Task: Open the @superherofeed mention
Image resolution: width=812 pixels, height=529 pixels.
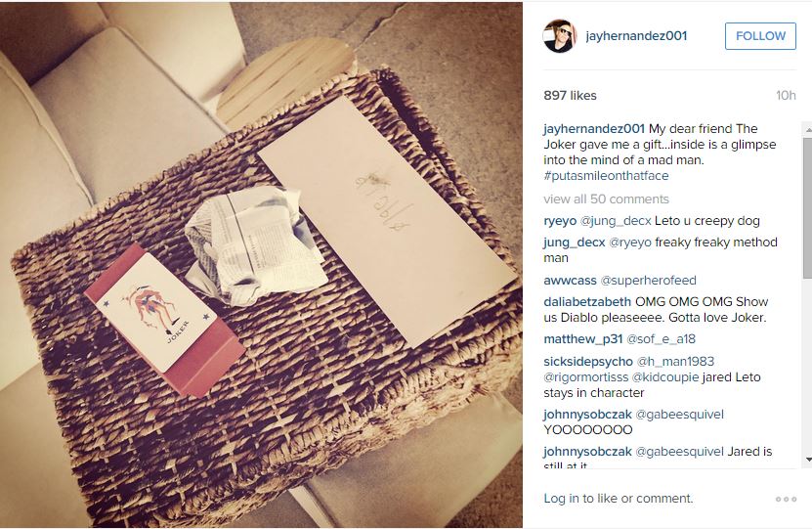Action: pyautogui.click(x=648, y=281)
